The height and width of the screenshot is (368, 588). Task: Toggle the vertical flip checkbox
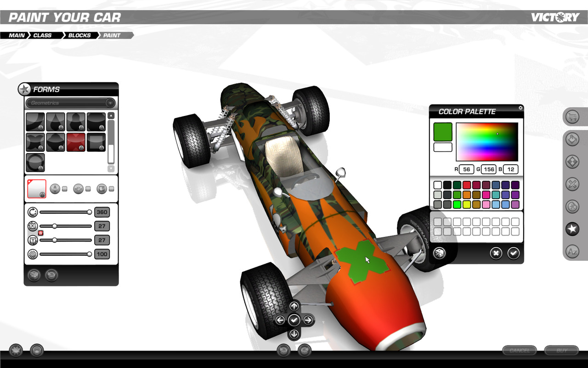click(65, 189)
